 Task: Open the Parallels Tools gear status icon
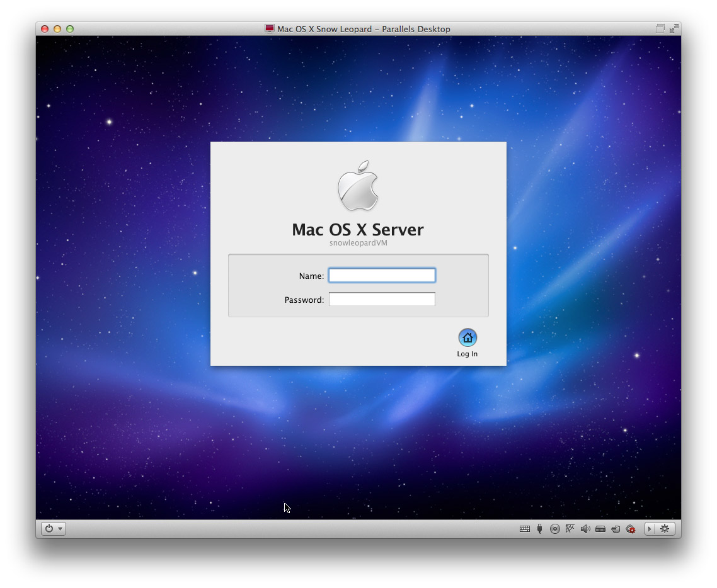coord(631,529)
